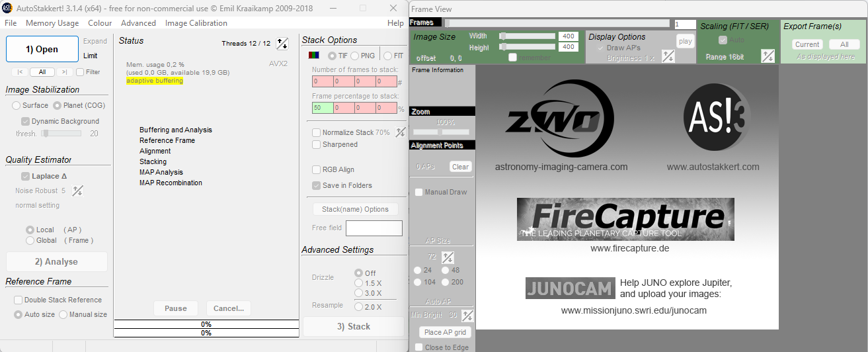Go to next file with >| button
This screenshot has width=868, height=352.
point(64,71)
